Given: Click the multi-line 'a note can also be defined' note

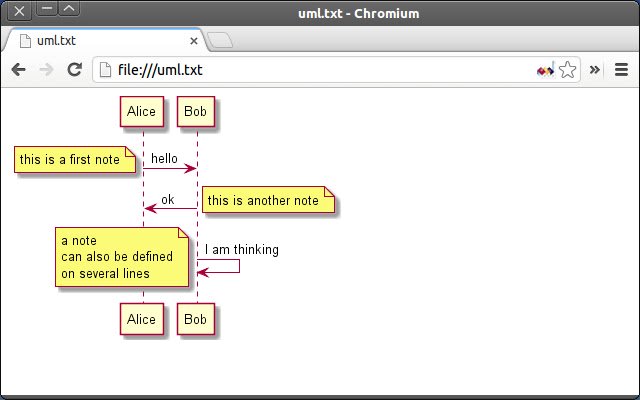Looking at the screenshot, I should point(122,257).
